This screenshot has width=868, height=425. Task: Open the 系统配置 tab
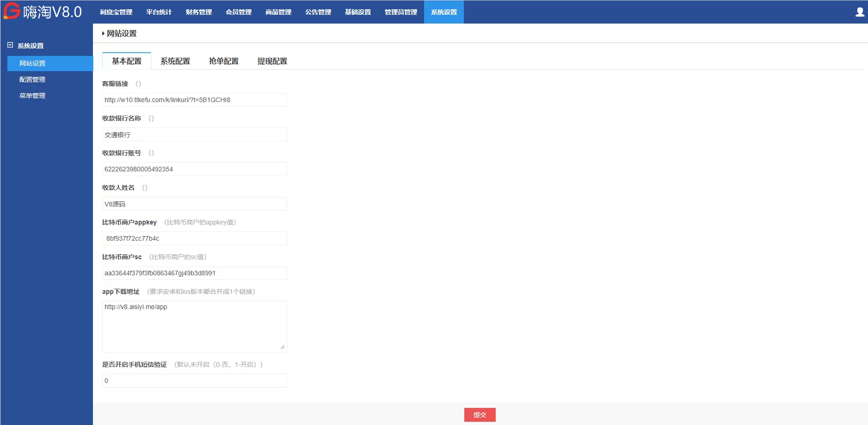pyautogui.click(x=175, y=61)
